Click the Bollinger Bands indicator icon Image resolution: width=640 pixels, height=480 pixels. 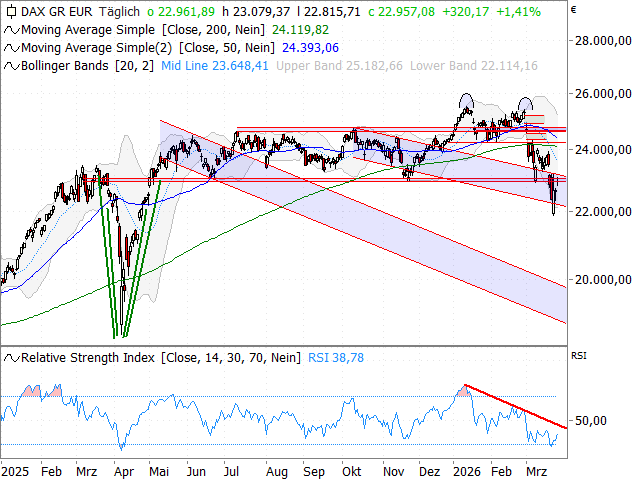(x=11, y=65)
